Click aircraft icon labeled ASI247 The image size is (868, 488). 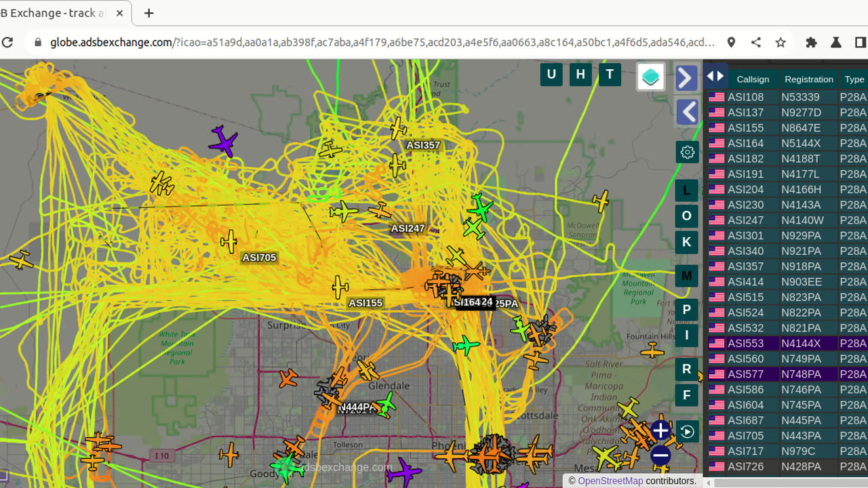(x=380, y=211)
